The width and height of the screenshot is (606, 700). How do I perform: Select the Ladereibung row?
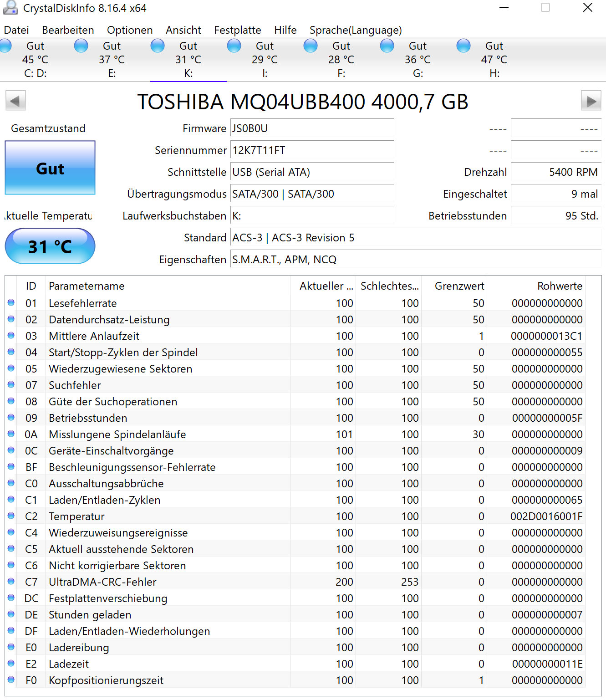(x=295, y=648)
